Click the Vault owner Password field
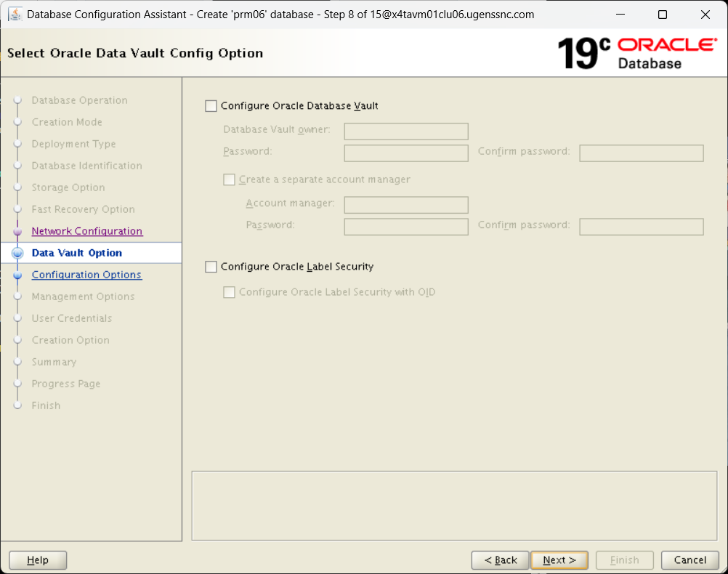The height and width of the screenshot is (574, 728). (x=406, y=153)
